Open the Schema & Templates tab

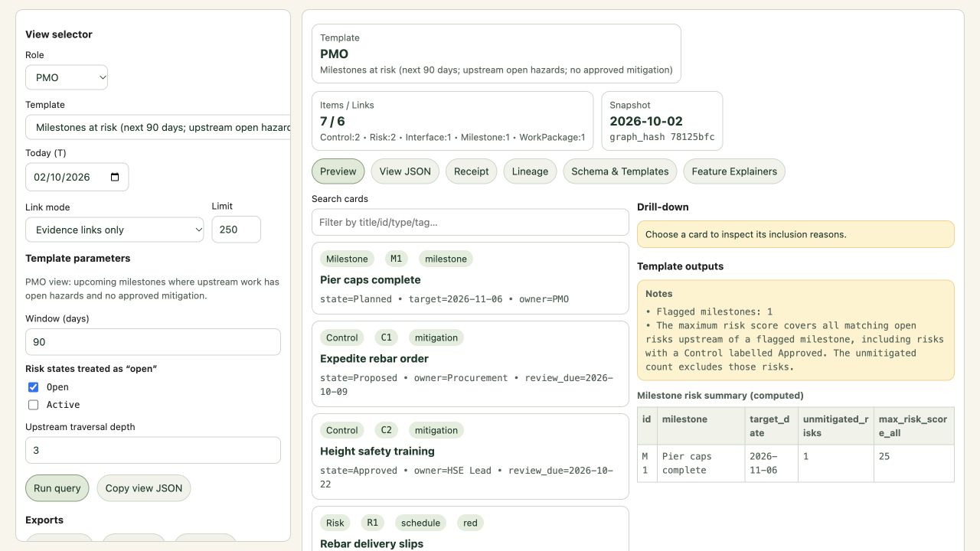coord(620,171)
